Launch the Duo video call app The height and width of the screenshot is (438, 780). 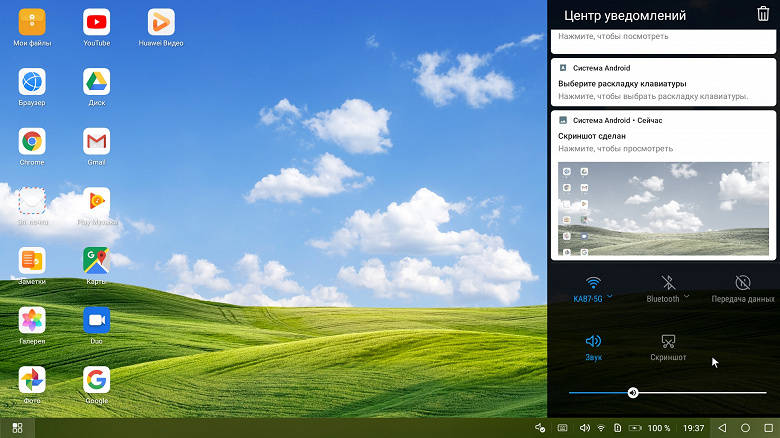[x=97, y=320]
